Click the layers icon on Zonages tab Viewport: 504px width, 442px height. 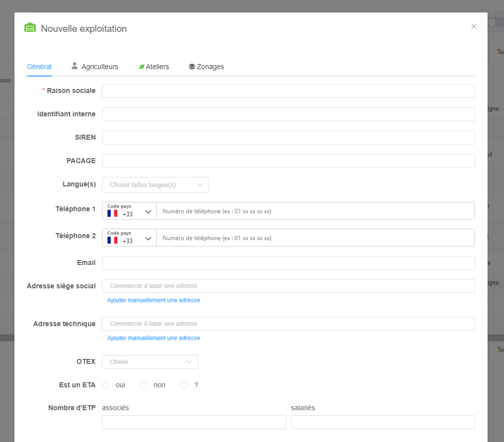pos(192,67)
